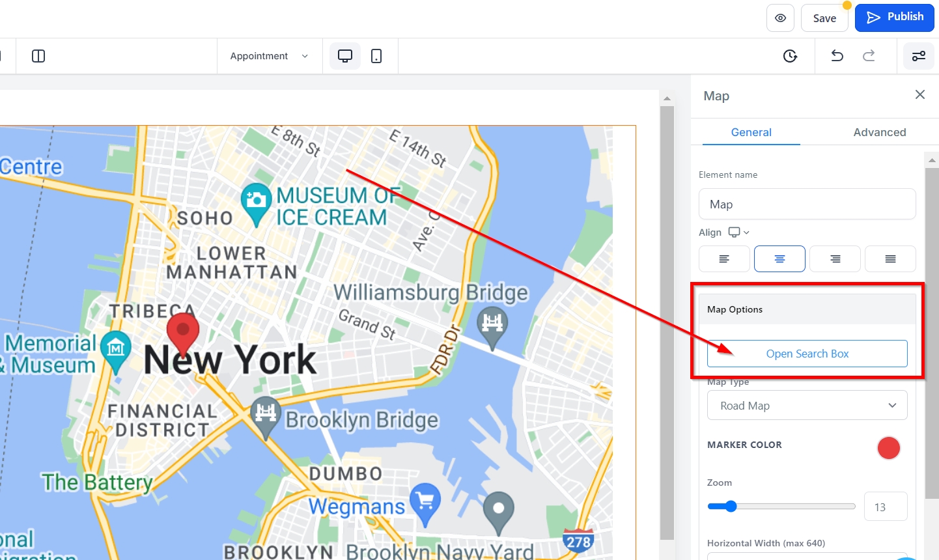Open the settings sliders icon
Screen dimensions: 939x560
tap(918, 56)
